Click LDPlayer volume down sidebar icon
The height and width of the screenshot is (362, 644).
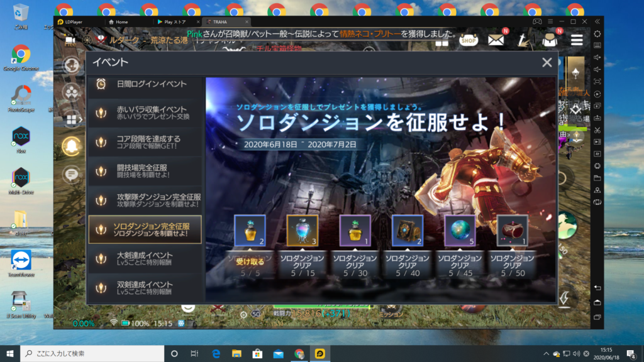[597, 69]
